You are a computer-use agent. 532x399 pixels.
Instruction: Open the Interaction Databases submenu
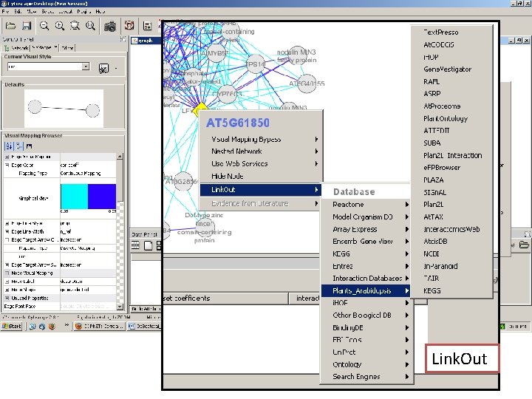click(366, 279)
